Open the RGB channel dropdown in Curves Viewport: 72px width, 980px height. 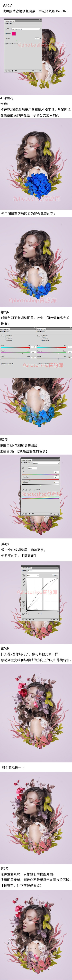(x=33, y=575)
